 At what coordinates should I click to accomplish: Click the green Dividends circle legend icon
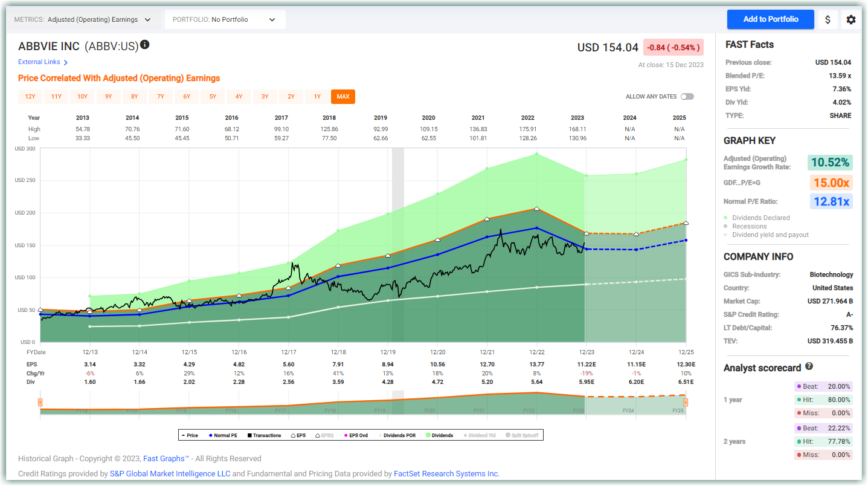pyautogui.click(x=428, y=435)
